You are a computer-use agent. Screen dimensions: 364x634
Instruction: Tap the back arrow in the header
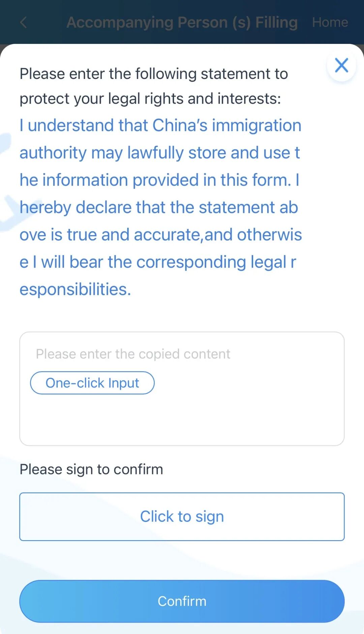click(23, 23)
